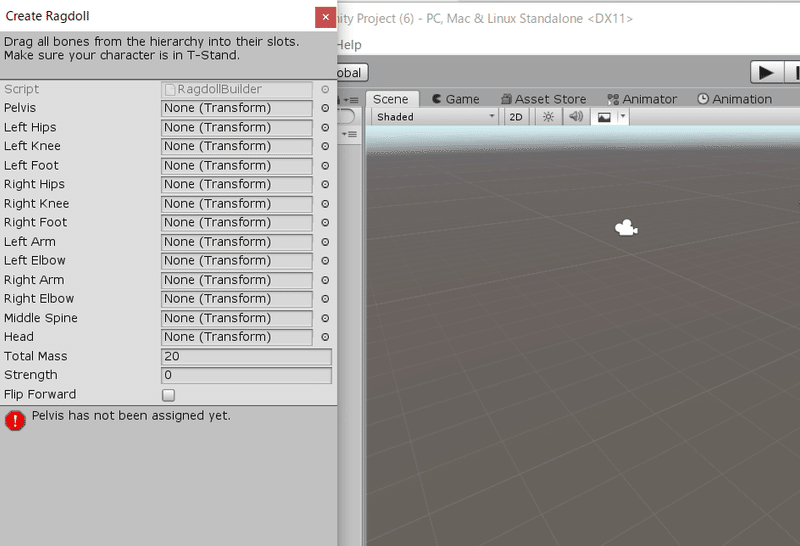Viewport: 800px width, 546px height.
Task: Open object picker for Right Knee field
Action: pos(325,204)
